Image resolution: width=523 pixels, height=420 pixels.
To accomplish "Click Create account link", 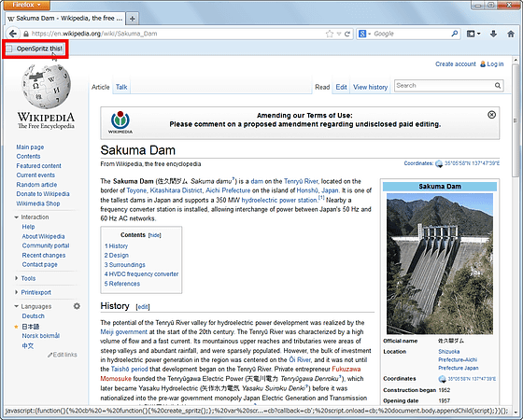I will [456, 64].
